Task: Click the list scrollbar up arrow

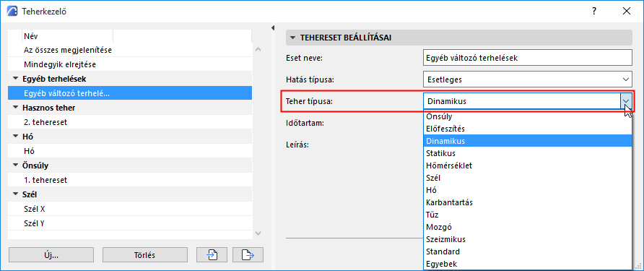Action: pos(258,49)
